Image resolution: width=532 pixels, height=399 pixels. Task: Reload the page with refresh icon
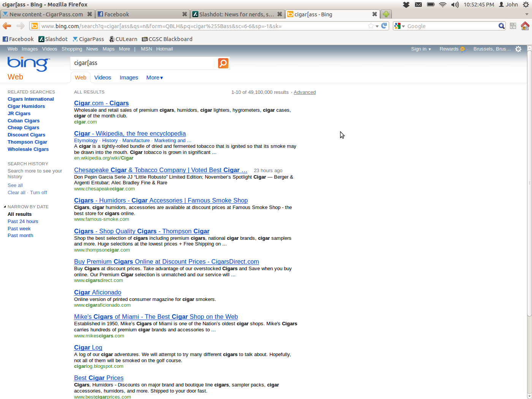[x=384, y=26]
